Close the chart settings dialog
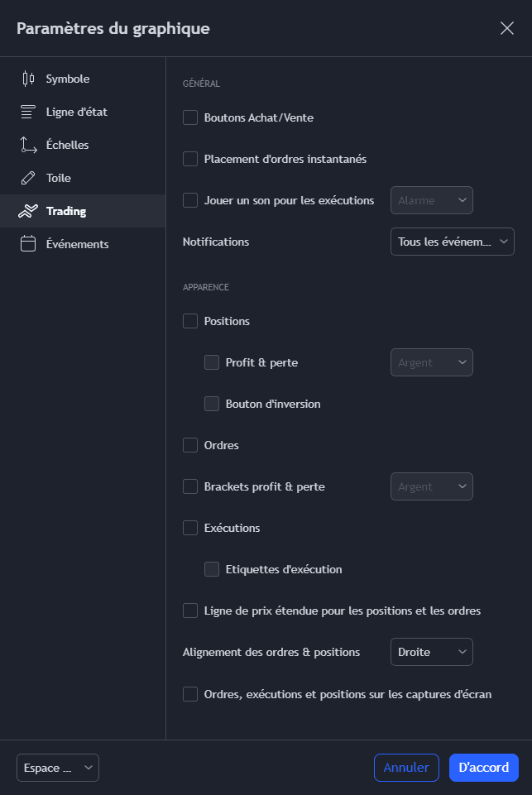 [x=507, y=28]
